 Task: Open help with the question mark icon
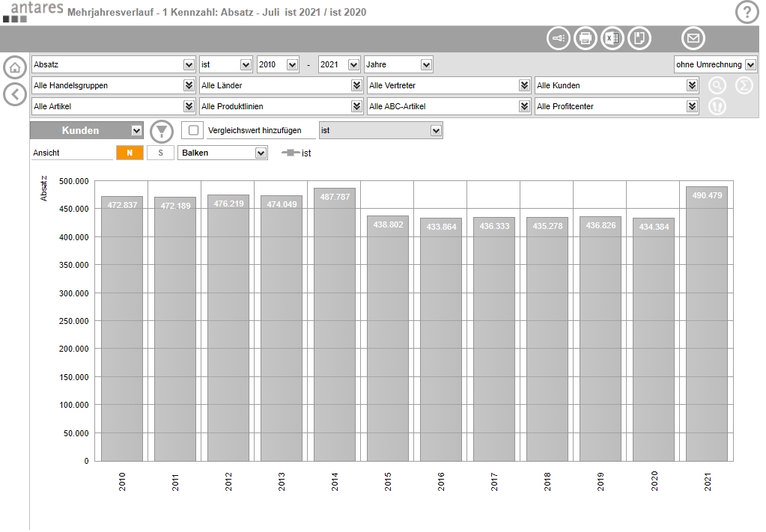point(747,12)
